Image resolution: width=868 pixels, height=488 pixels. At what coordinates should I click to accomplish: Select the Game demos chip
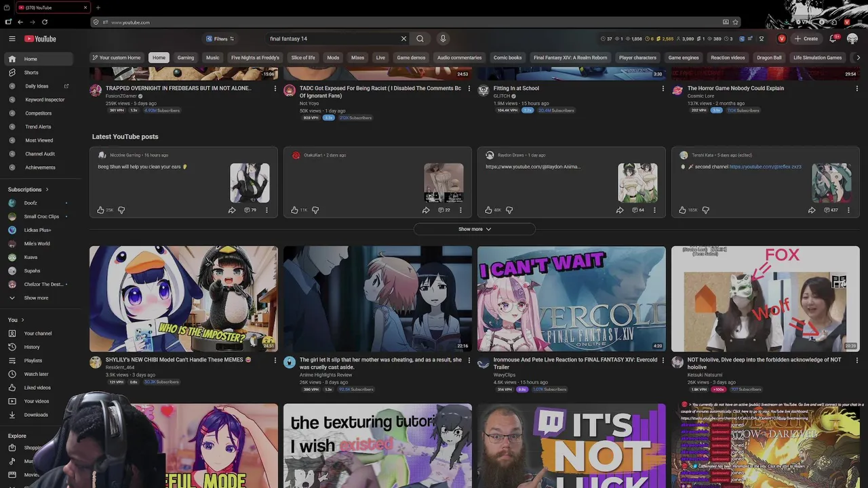(x=411, y=58)
